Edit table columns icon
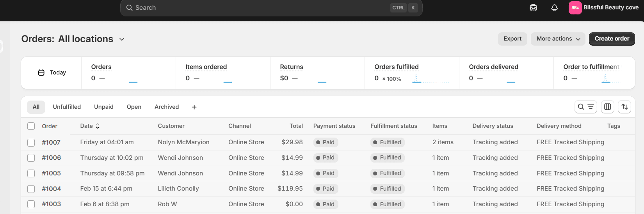 (x=607, y=107)
